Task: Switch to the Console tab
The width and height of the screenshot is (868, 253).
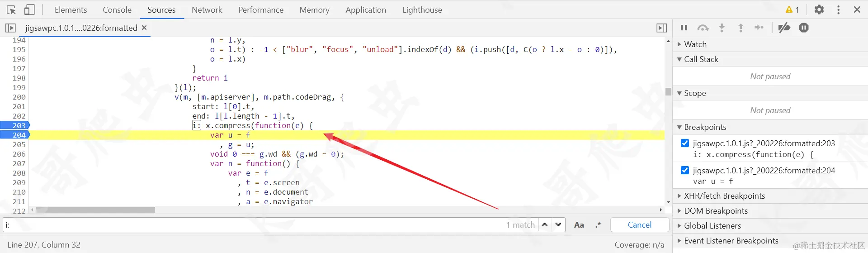Action: point(117,10)
